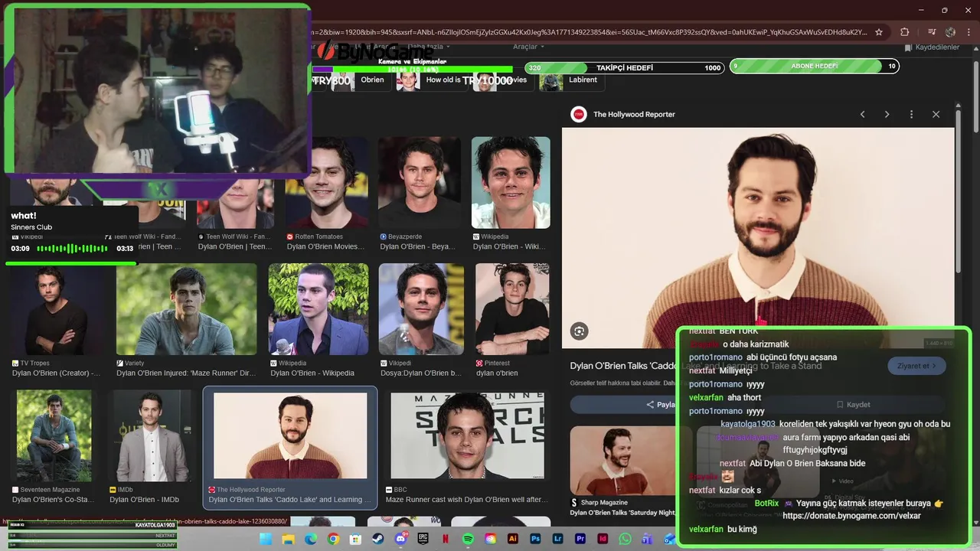
Task: Select the Obrien suggestion chip
Action: [360, 80]
